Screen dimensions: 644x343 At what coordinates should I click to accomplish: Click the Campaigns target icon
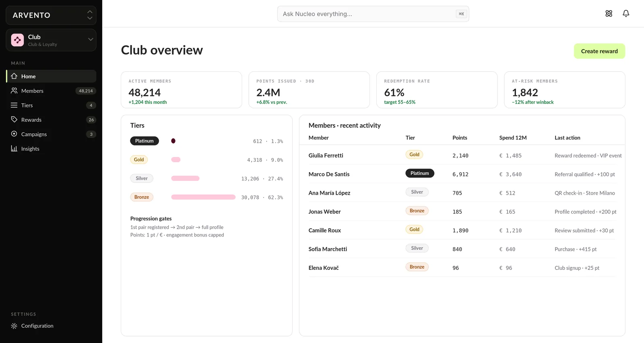tap(14, 134)
